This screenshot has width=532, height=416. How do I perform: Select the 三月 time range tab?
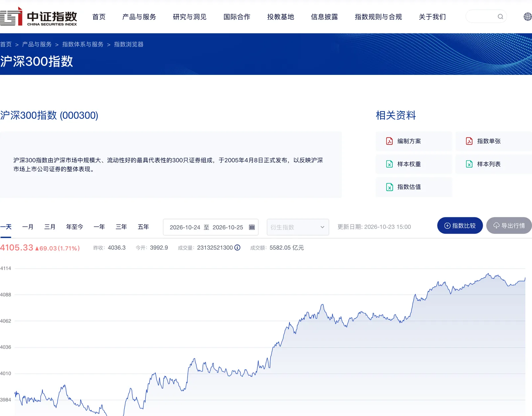(50, 227)
